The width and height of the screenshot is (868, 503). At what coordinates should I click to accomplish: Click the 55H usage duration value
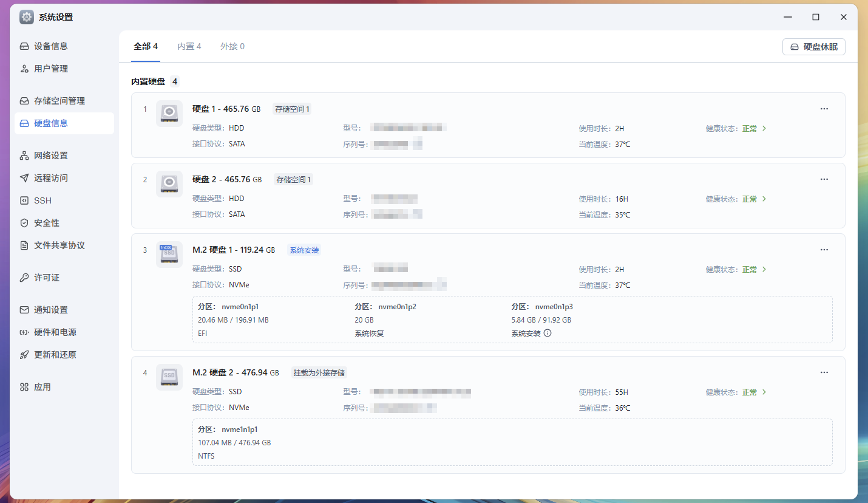point(622,392)
